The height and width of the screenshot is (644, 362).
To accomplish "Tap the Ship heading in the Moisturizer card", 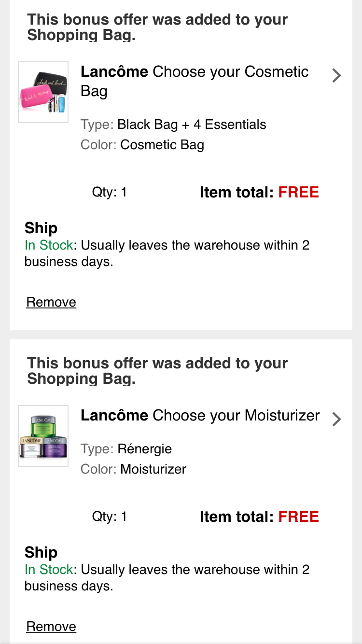I will 41,553.
